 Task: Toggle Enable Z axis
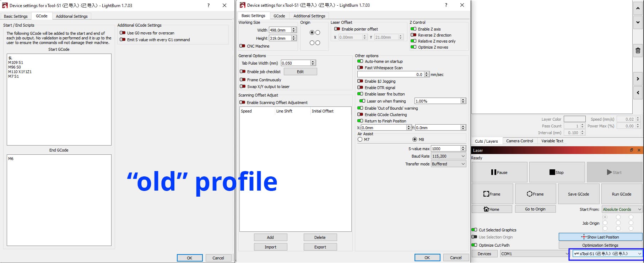413,29
